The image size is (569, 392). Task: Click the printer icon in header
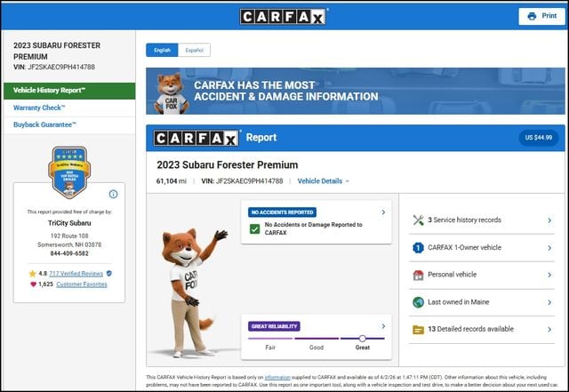tap(532, 16)
